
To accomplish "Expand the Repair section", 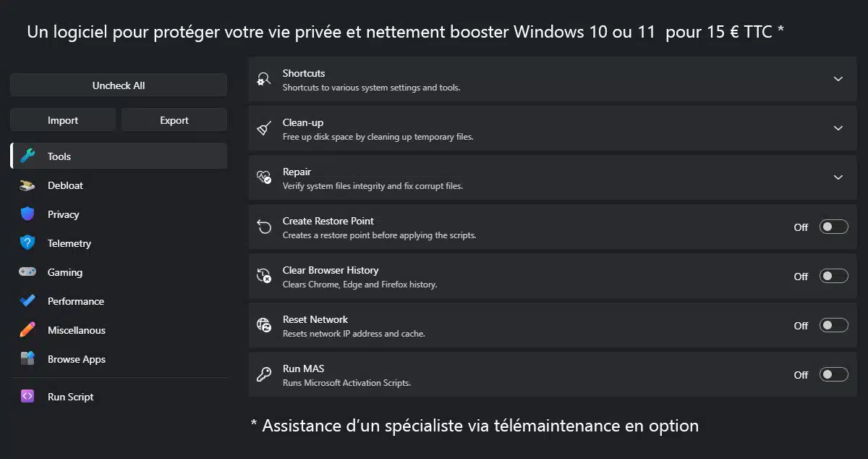I will click(838, 177).
